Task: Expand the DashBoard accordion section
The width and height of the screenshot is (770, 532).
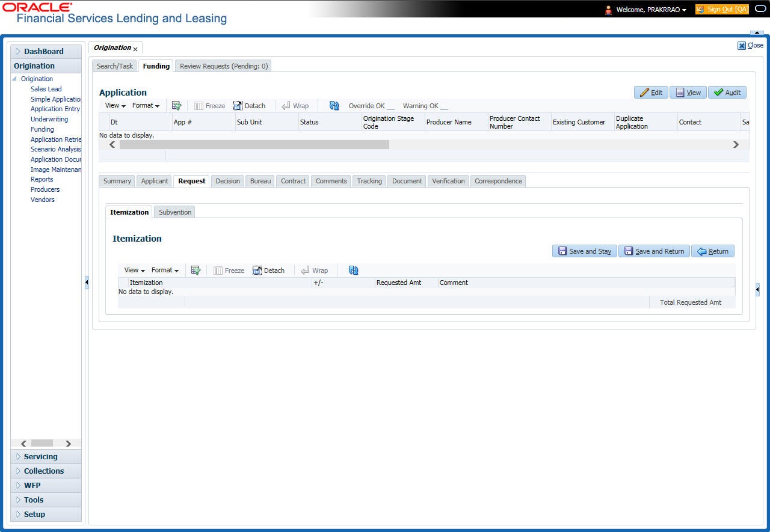Action: (46, 52)
